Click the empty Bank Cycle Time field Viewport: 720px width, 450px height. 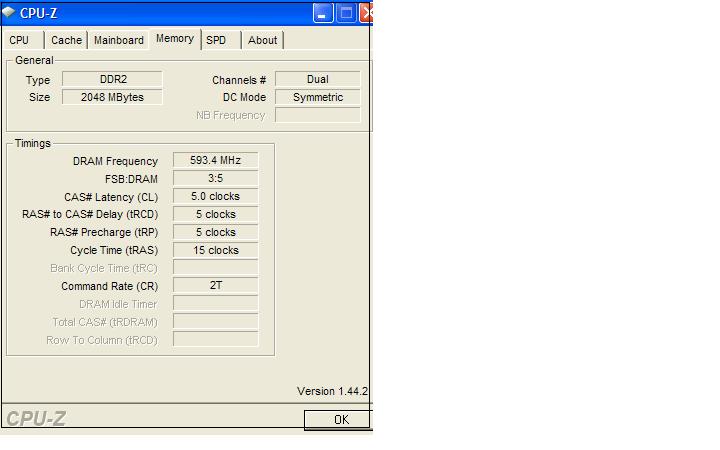pyautogui.click(x=215, y=268)
